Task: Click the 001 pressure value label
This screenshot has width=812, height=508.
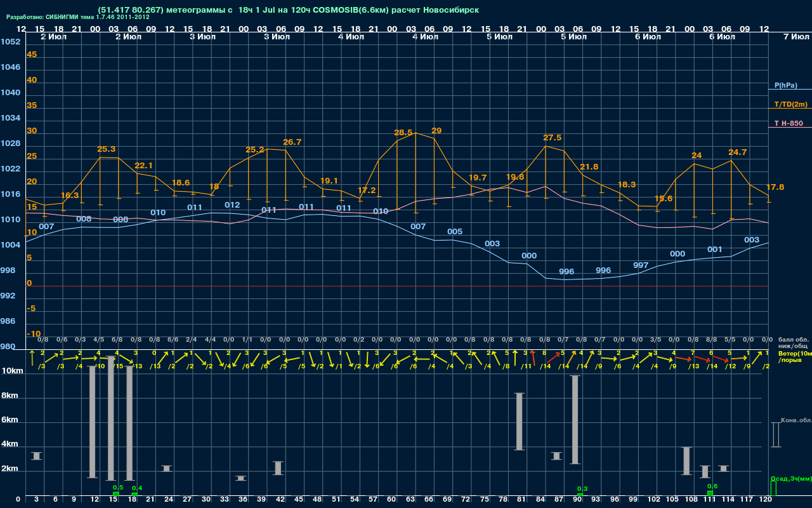Action: point(715,250)
